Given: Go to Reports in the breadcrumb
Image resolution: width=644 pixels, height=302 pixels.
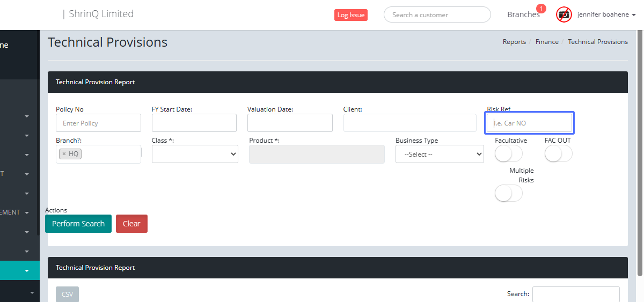Looking at the screenshot, I should (x=514, y=42).
